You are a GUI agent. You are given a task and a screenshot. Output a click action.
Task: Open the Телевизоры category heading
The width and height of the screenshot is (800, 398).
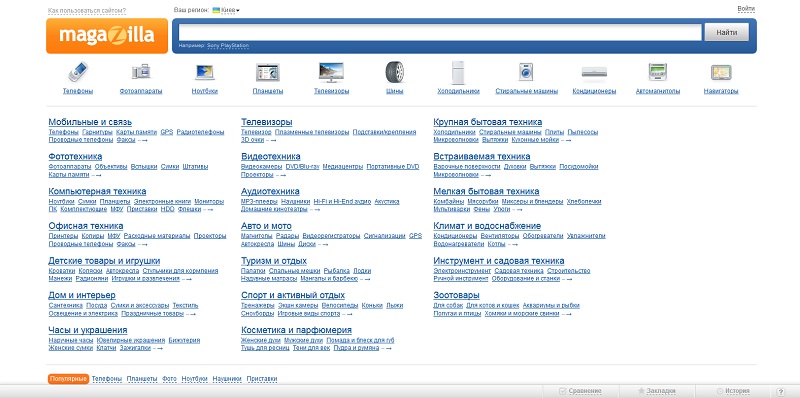click(266, 122)
